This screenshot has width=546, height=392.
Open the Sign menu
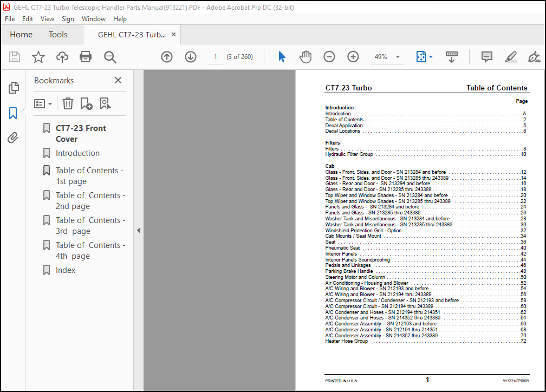(68, 19)
